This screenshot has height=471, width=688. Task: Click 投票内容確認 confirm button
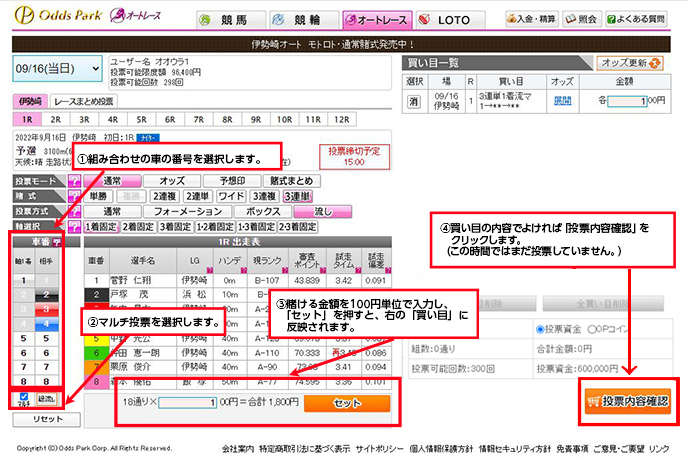click(x=628, y=401)
